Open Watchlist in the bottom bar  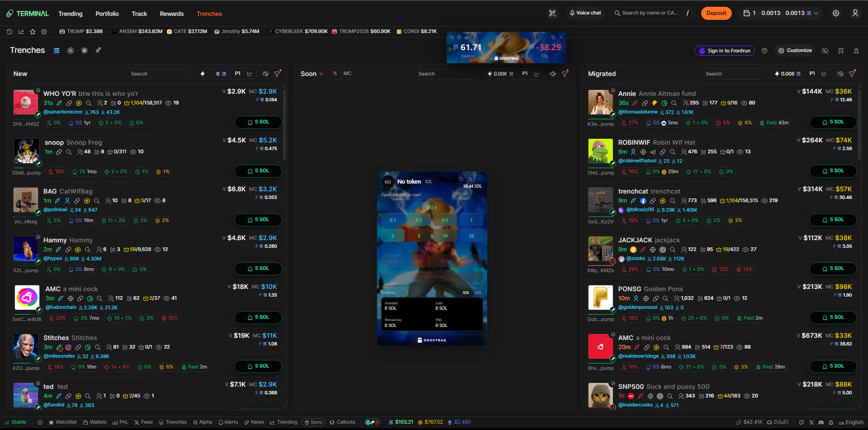(x=63, y=422)
